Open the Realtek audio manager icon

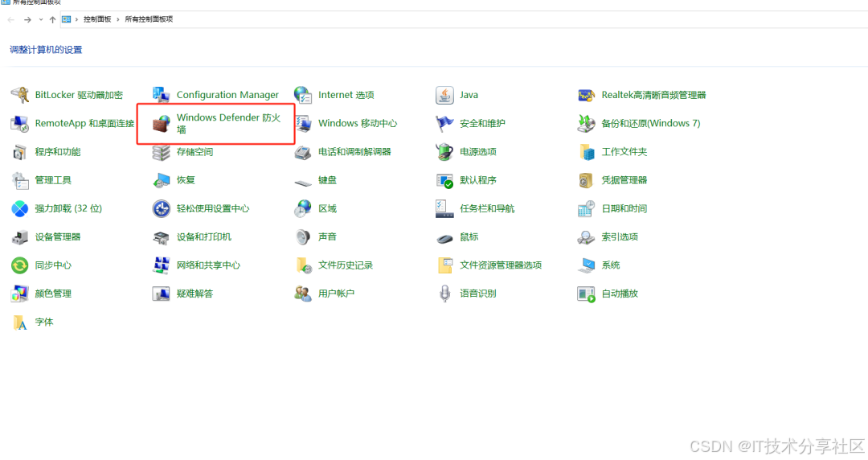pyautogui.click(x=586, y=95)
